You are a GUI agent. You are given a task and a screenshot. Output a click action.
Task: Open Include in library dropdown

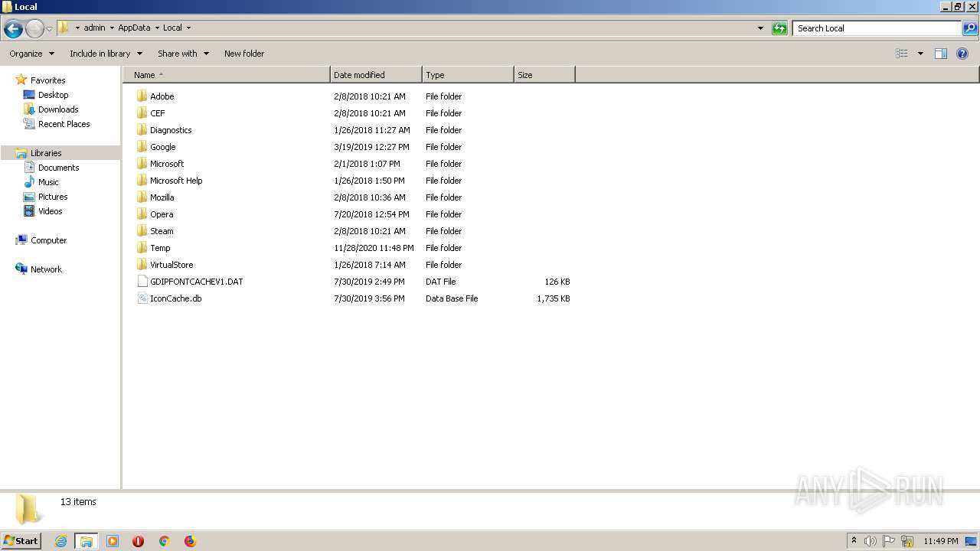point(106,54)
